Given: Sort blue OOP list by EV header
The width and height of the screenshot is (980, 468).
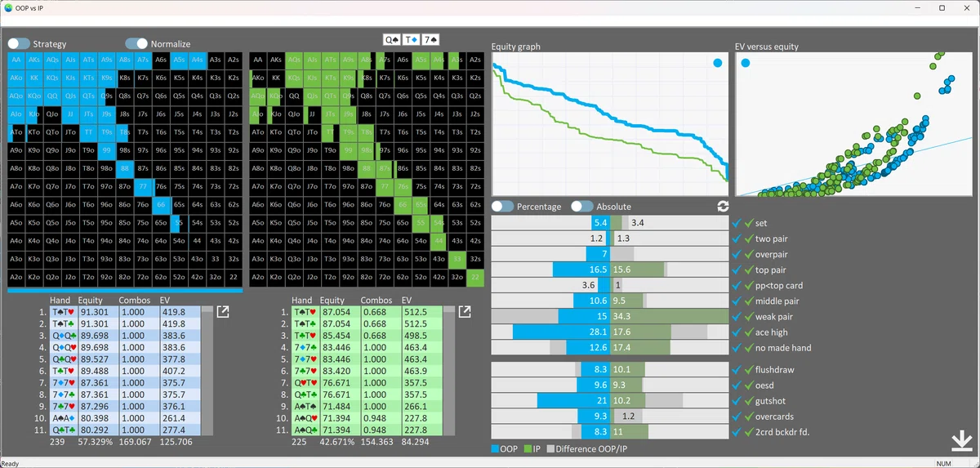Looking at the screenshot, I should (x=166, y=301).
